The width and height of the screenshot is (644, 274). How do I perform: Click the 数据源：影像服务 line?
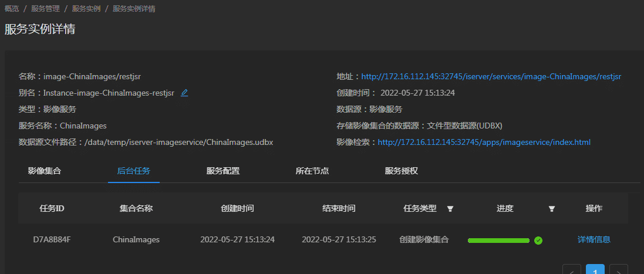tap(369, 110)
